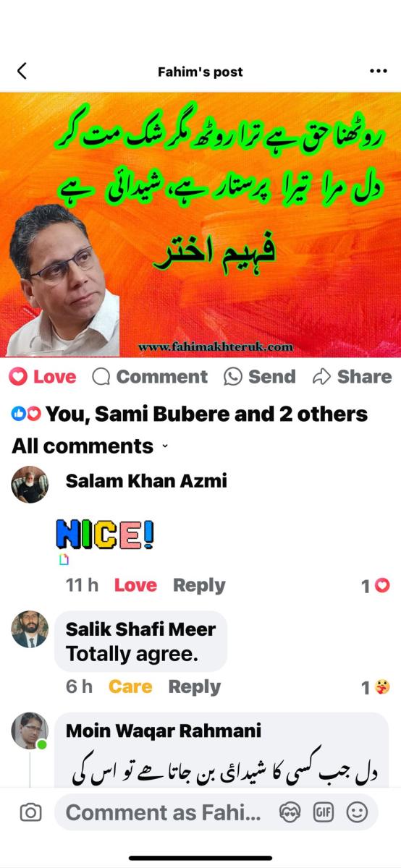The height and width of the screenshot is (868, 401).
Task: Open the avatar sticker picker
Action: (x=289, y=812)
